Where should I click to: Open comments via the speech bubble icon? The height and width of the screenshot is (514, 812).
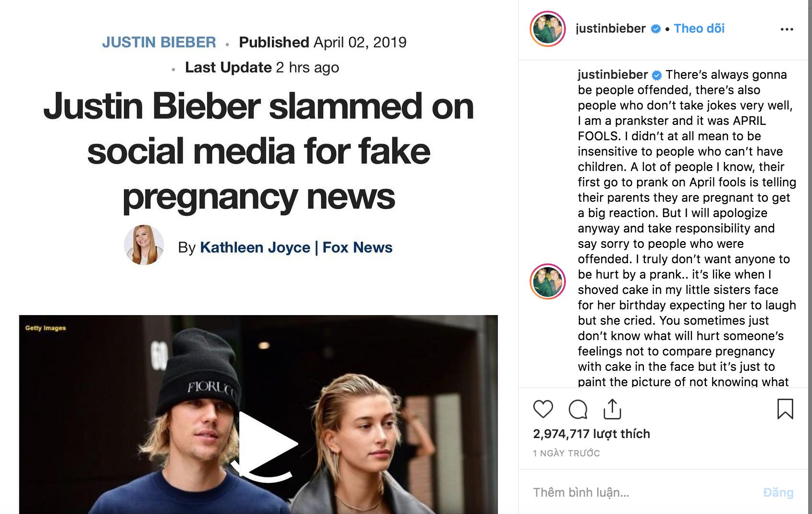point(578,409)
